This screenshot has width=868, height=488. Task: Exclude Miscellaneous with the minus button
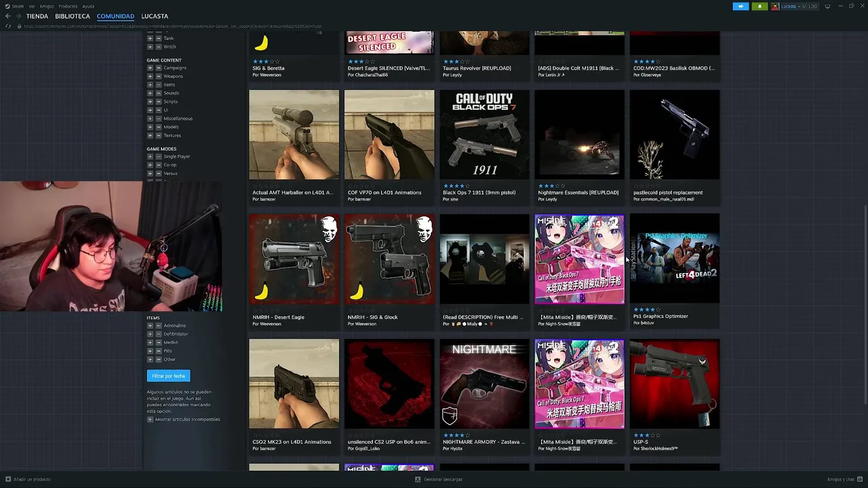(x=159, y=119)
